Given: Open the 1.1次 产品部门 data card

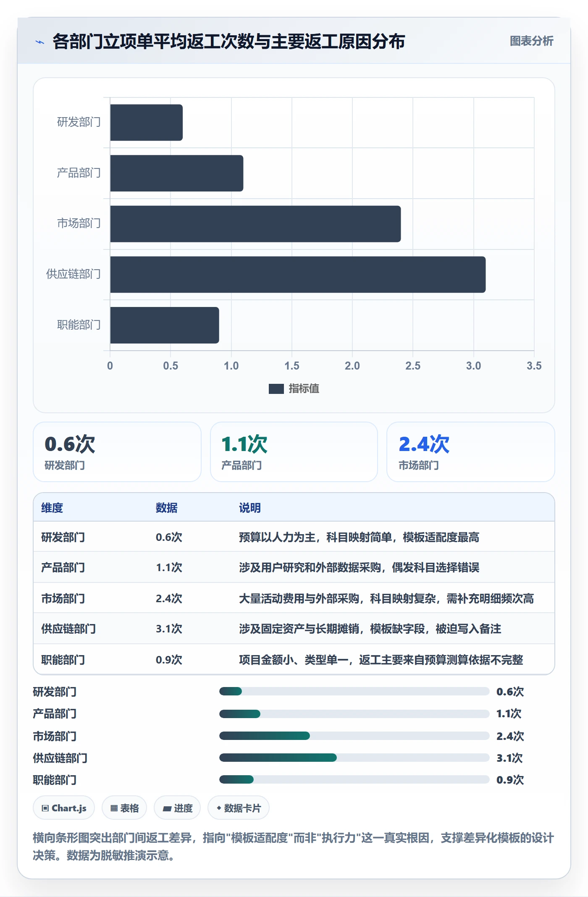Looking at the screenshot, I should coord(294,452).
